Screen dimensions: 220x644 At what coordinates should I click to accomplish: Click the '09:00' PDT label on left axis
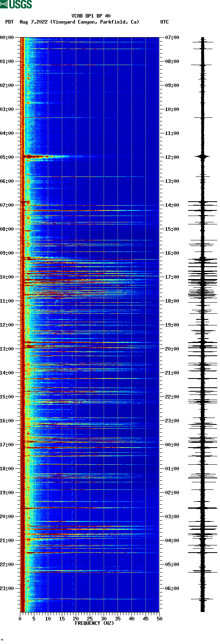[7, 253]
